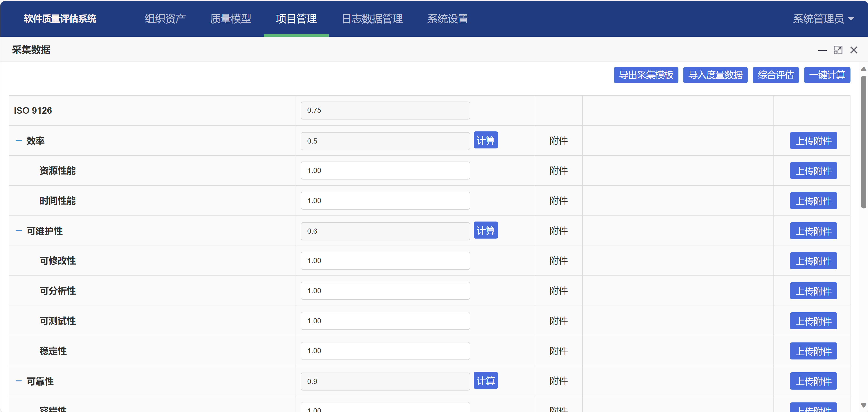This screenshot has height=412, width=868.
Task: Go to 组织资产 in navigation
Action: pyautogui.click(x=165, y=19)
